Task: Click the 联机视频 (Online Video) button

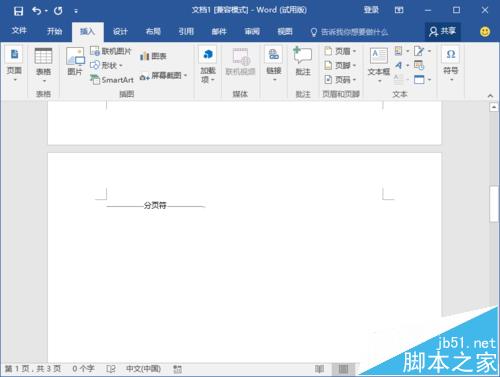Action: pyautogui.click(x=240, y=62)
